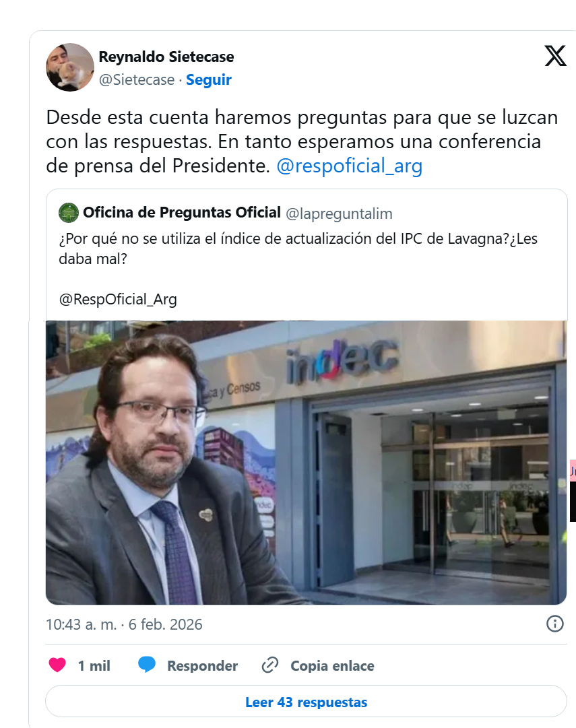Click the copy link chain icon
This screenshot has height=728, width=576.
270,665
